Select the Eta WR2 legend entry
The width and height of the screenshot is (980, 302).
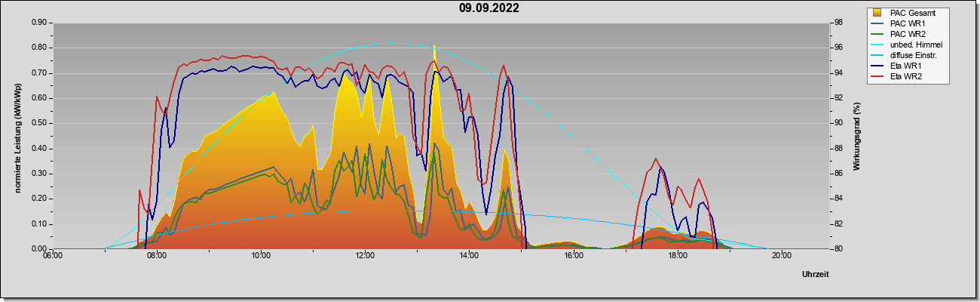(902, 76)
